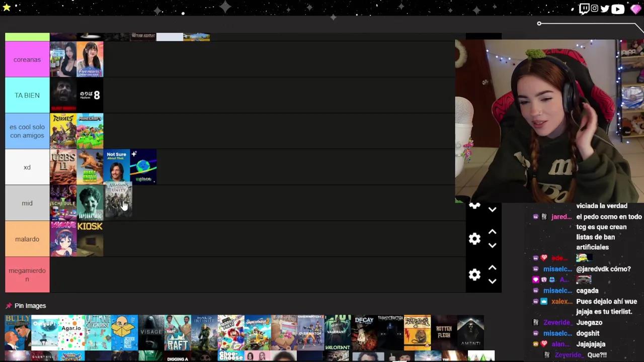Open settings gear for megamierdon tier
The image size is (644, 362).
pyautogui.click(x=474, y=275)
